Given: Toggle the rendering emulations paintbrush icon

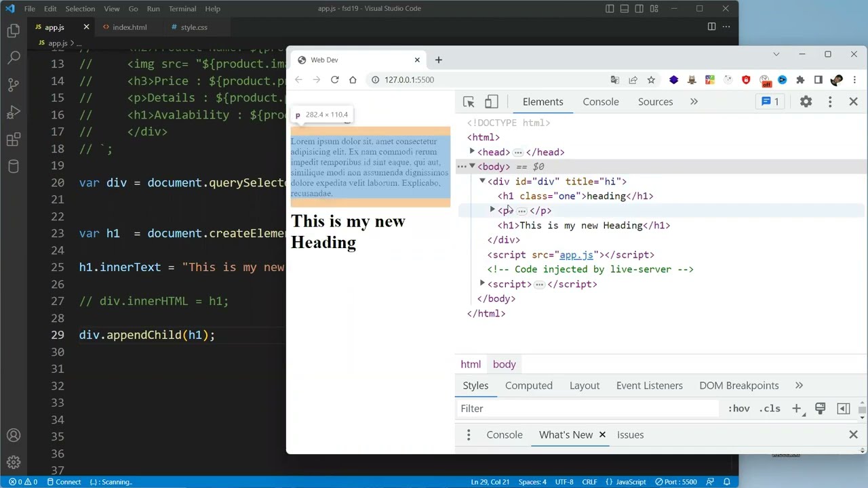Looking at the screenshot, I should [820, 409].
